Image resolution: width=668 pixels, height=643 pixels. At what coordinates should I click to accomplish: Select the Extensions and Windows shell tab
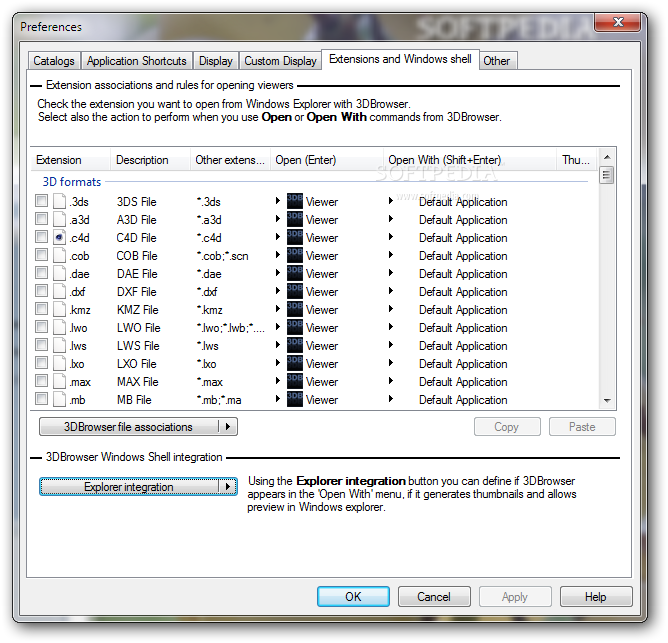coord(400,59)
